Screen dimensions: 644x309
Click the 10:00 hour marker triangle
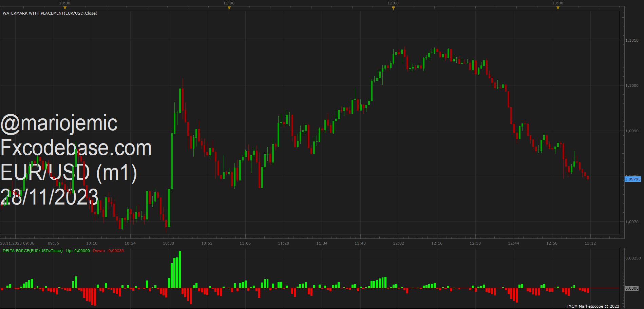click(x=65, y=8)
